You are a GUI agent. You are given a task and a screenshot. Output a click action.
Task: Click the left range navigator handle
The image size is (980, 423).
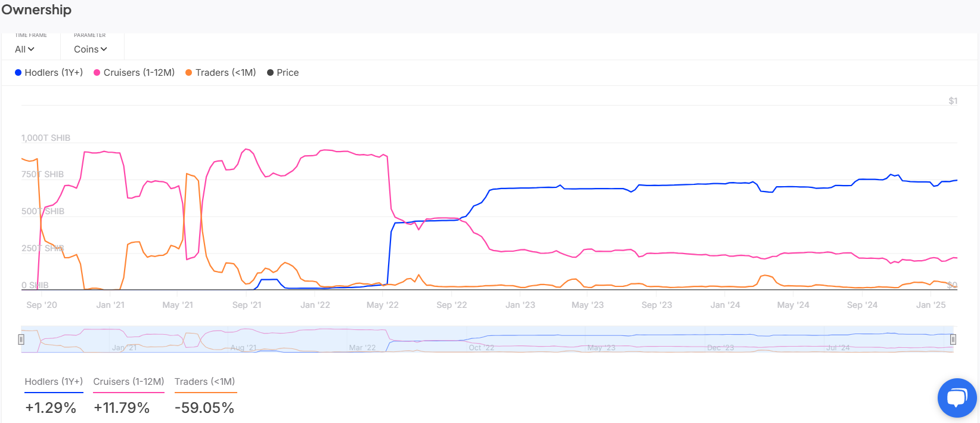(x=21, y=339)
